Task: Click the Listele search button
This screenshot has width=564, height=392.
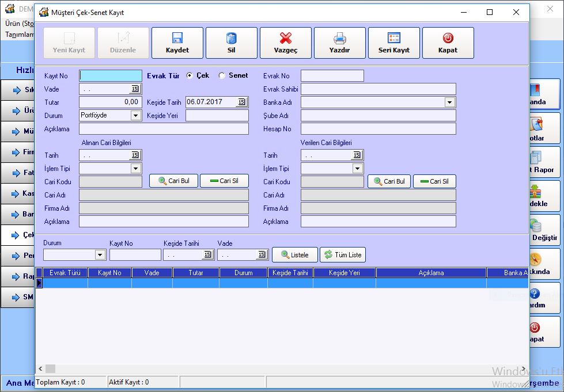Action: pyautogui.click(x=295, y=255)
